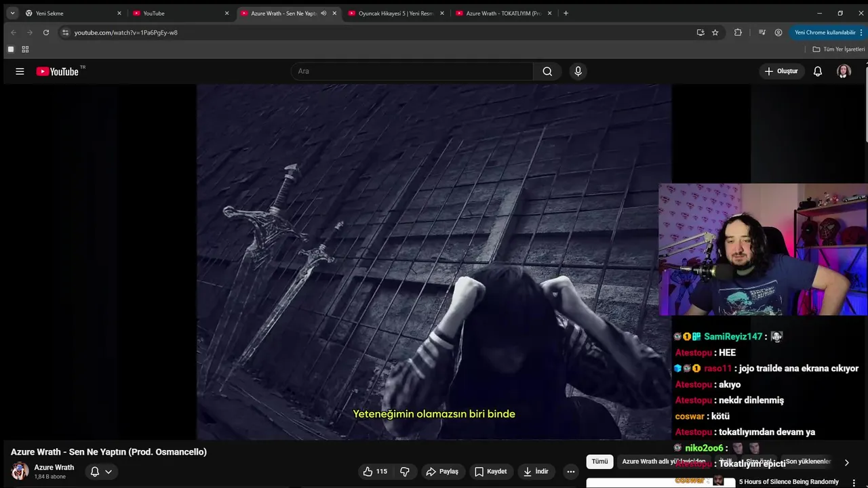Open Tüm Yer İşaretleri bookmarks folder
868x488 pixels.
pos(839,49)
